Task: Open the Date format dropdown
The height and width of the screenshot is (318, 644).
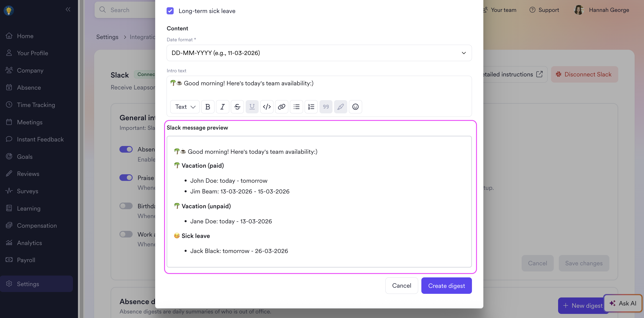Action: tap(319, 53)
